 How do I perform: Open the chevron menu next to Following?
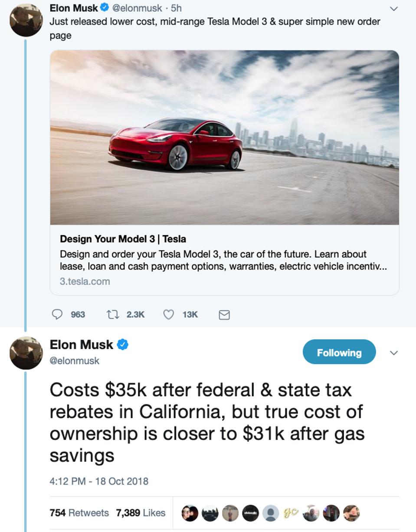coord(394,353)
